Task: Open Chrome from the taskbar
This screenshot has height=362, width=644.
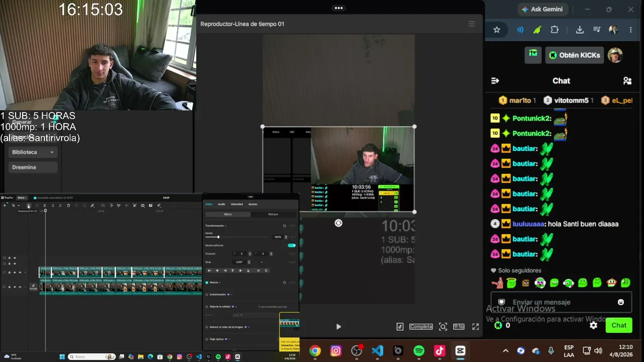Action: pos(315,351)
